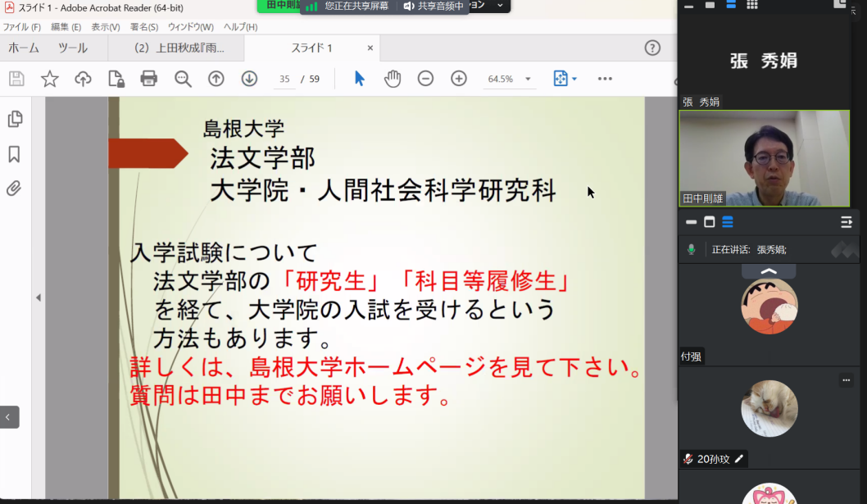Screen dimensions: 867x504
Task: Go to previous page with up arrow
Action: pyautogui.click(x=216, y=79)
